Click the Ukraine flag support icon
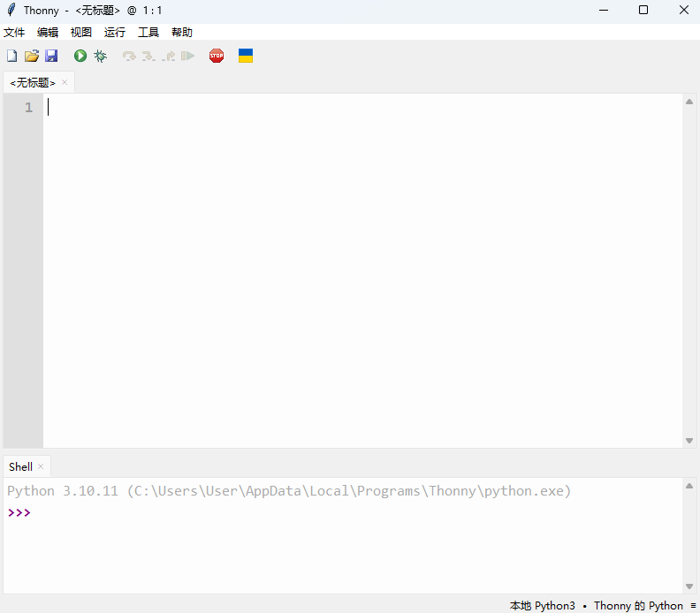This screenshot has width=700, height=613. [x=246, y=56]
